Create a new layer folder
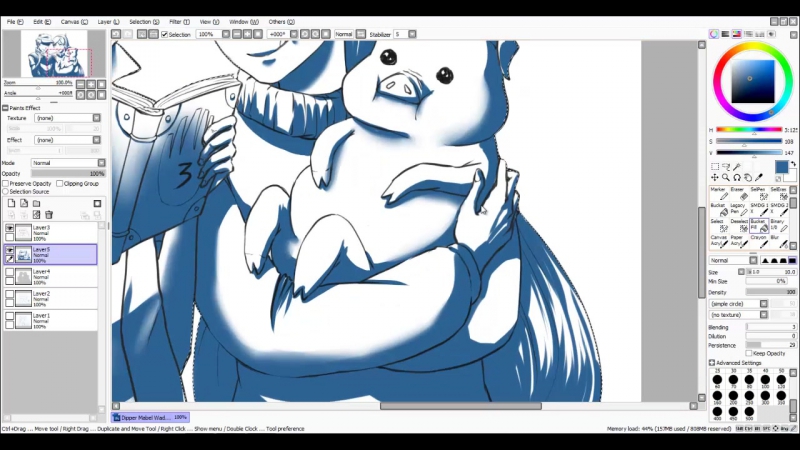Image resolution: width=800 pixels, height=450 pixels. coord(36,204)
